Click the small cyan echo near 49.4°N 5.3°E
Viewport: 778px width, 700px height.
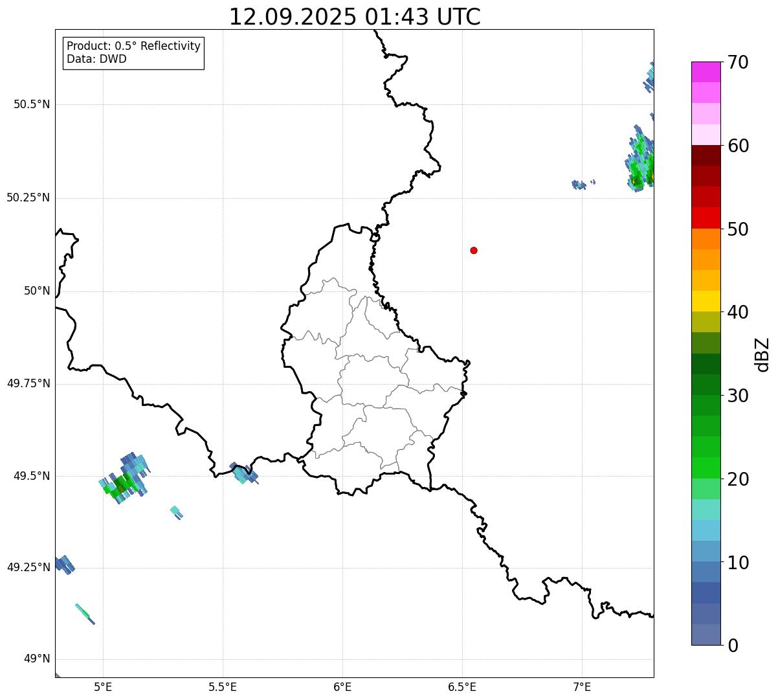pos(176,512)
